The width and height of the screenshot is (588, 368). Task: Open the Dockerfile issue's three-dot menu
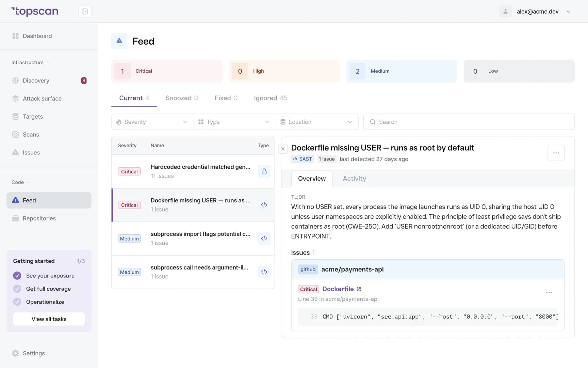pos(549,292)
